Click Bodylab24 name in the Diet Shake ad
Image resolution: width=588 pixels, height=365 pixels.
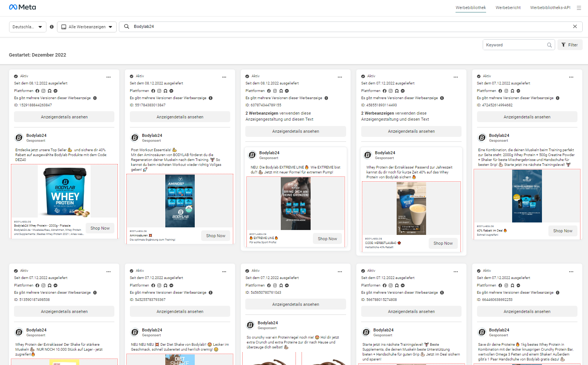(152, 330)
